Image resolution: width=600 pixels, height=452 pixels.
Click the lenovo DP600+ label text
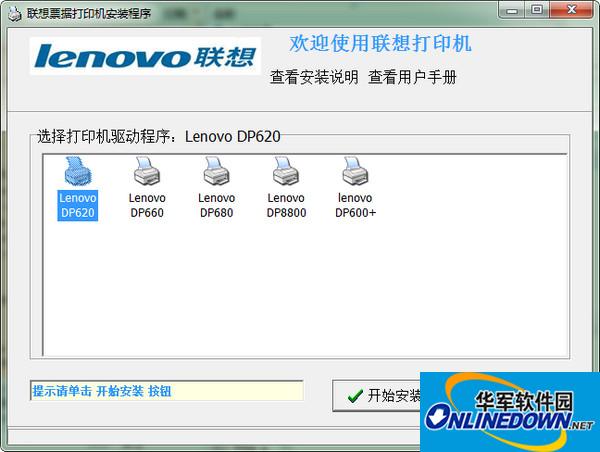(x=355, y=206)
